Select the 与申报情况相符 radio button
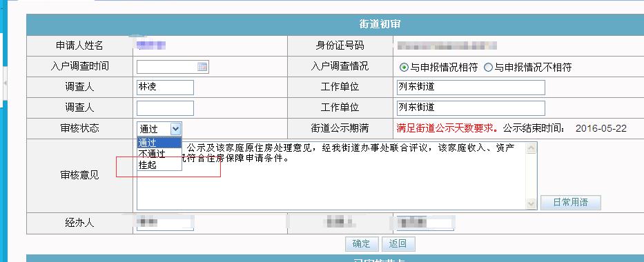Screen dimensions: 644x262 click(x=404, y=68)
